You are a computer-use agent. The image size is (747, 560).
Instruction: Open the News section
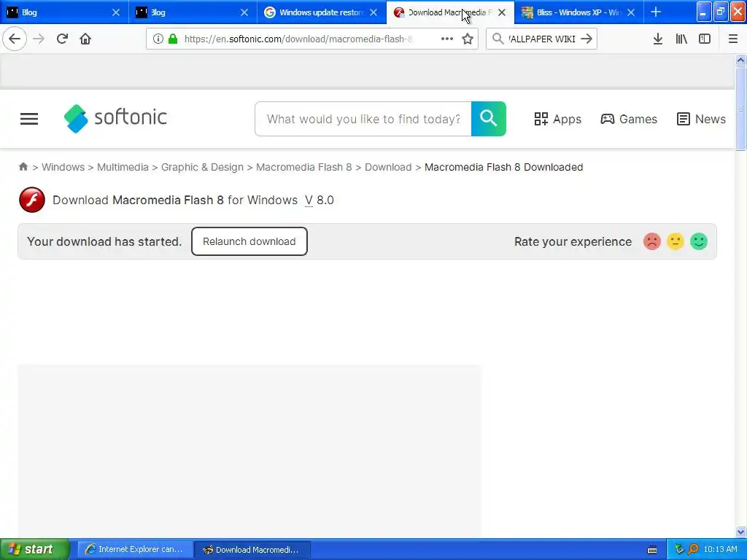[x=701, y=119]
